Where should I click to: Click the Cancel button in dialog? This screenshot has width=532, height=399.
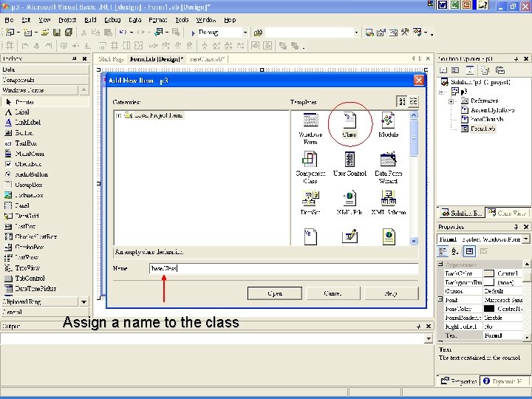pos(332,293)
